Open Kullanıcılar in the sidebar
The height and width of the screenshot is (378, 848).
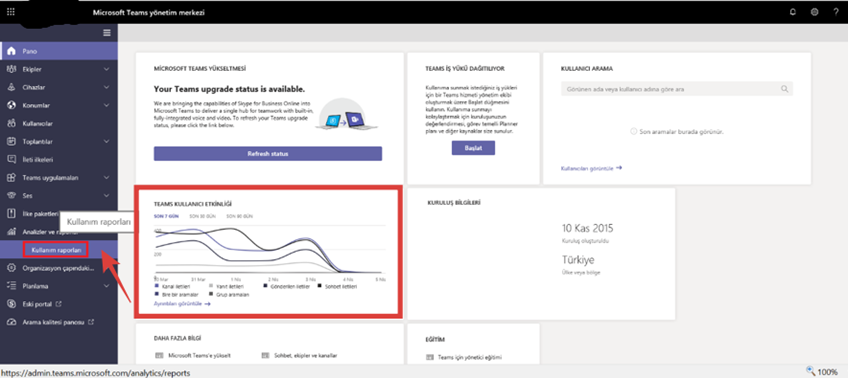[x=59, y=123]
